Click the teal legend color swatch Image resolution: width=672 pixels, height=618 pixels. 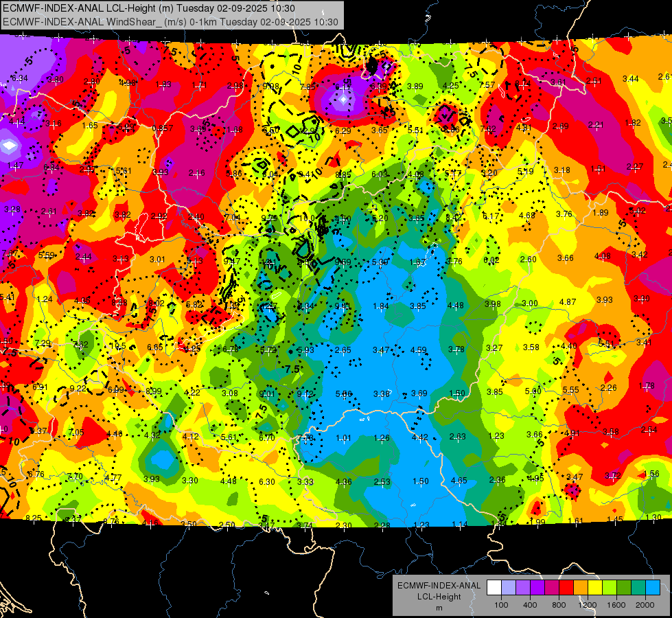click(x=638, y=588)
